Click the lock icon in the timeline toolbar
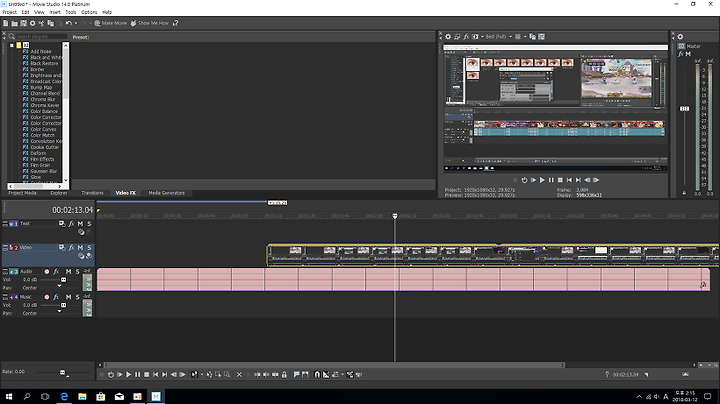720x404 pixels. (x=284, y=375)
